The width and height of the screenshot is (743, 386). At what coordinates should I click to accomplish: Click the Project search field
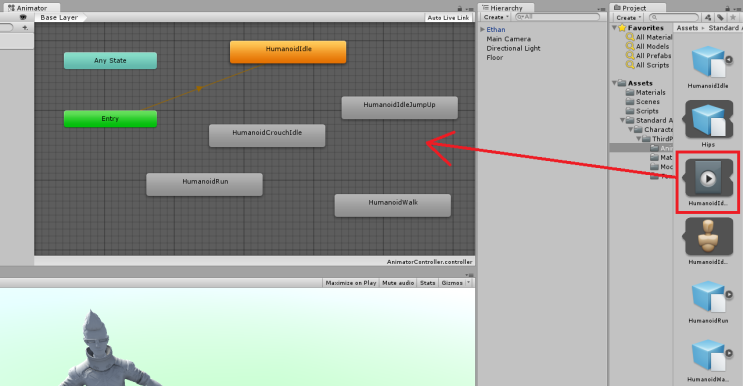[x=674, y=18]
